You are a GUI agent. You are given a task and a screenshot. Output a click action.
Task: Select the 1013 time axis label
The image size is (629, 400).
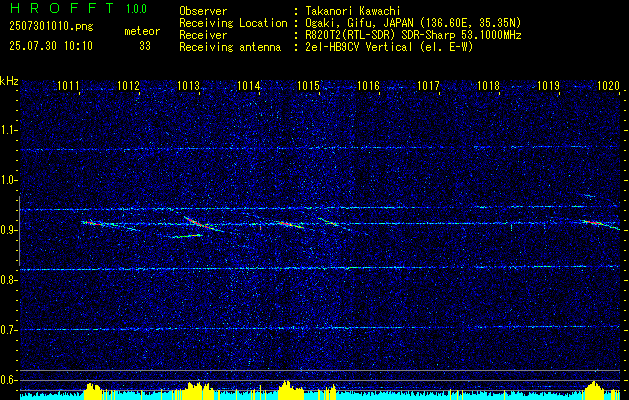[189, 85]
